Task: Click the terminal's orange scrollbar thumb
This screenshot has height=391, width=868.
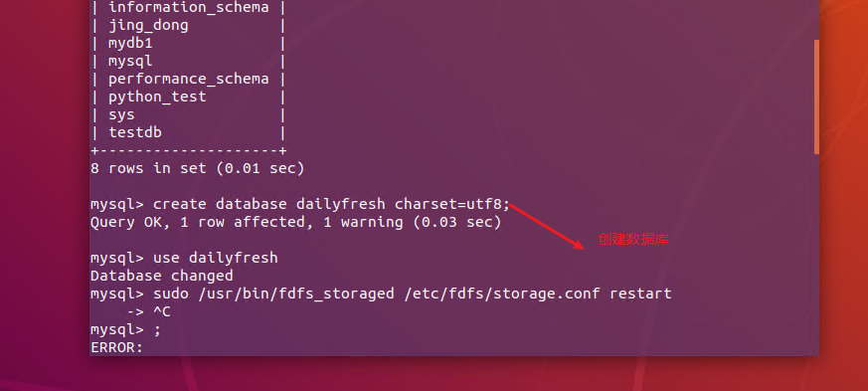Action: point(816,97)
